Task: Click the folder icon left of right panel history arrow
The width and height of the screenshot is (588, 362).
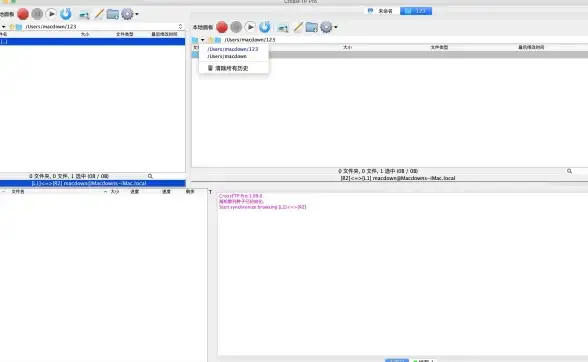Action: pyautogui.click(x=195, y=40)
